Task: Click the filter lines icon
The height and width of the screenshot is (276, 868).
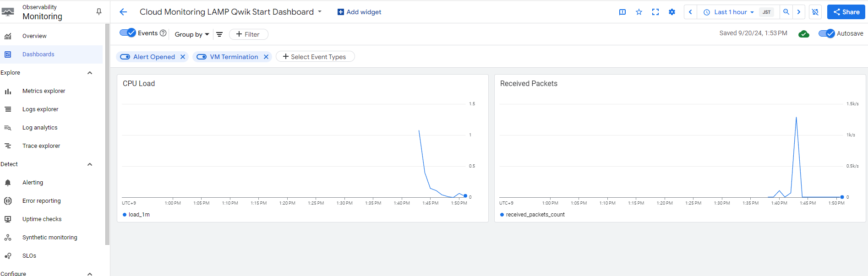Action: click(219, 34)
